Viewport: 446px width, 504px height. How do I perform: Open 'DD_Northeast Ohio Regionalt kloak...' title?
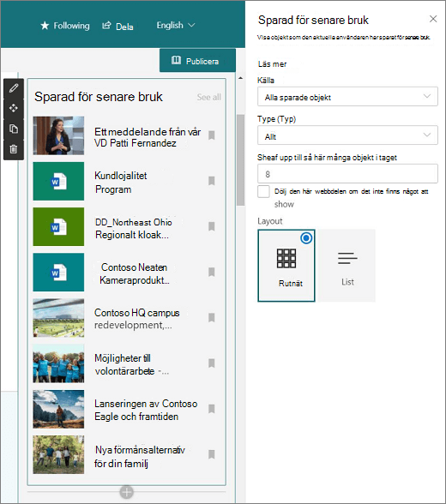pyautogui.click(x=134, y=229)
